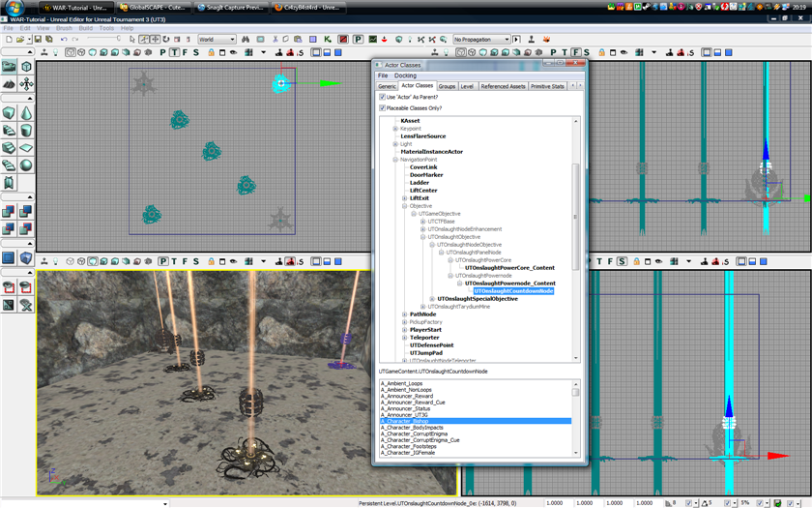812x508 pixels.
Task: Select UTDefensePoint class in tree
Action: click(x=431, y=345)
